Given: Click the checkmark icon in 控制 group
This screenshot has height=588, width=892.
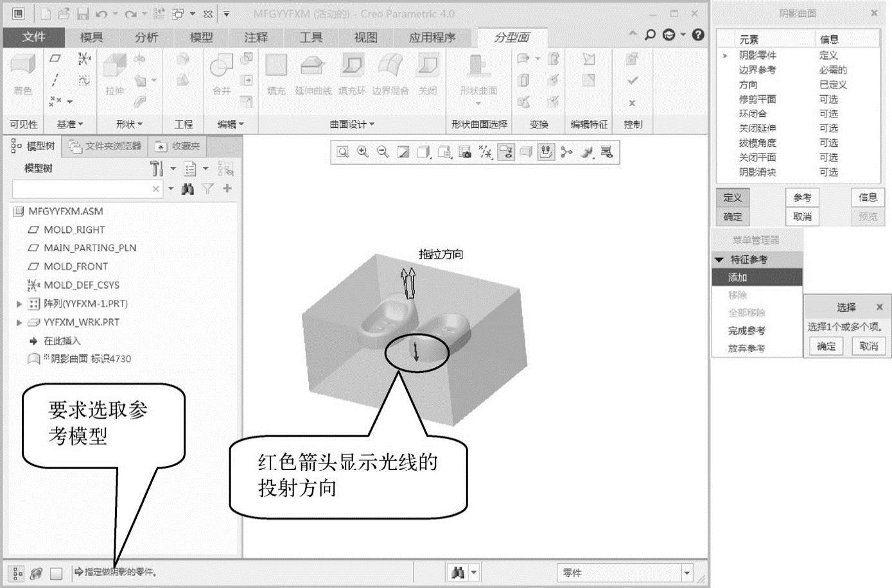Looking at the screenshot, I should pos(633,81).
